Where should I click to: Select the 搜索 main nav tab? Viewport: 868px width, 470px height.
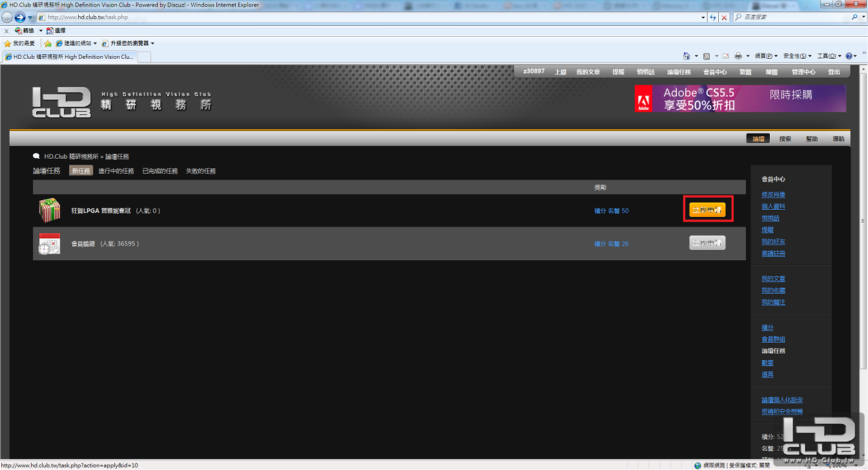click(785, 139)
